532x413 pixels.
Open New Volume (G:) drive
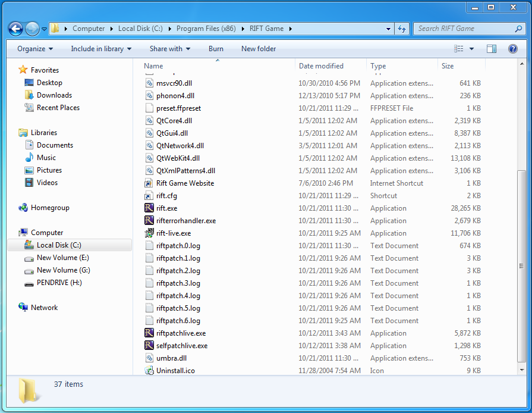tap(64, 270)
